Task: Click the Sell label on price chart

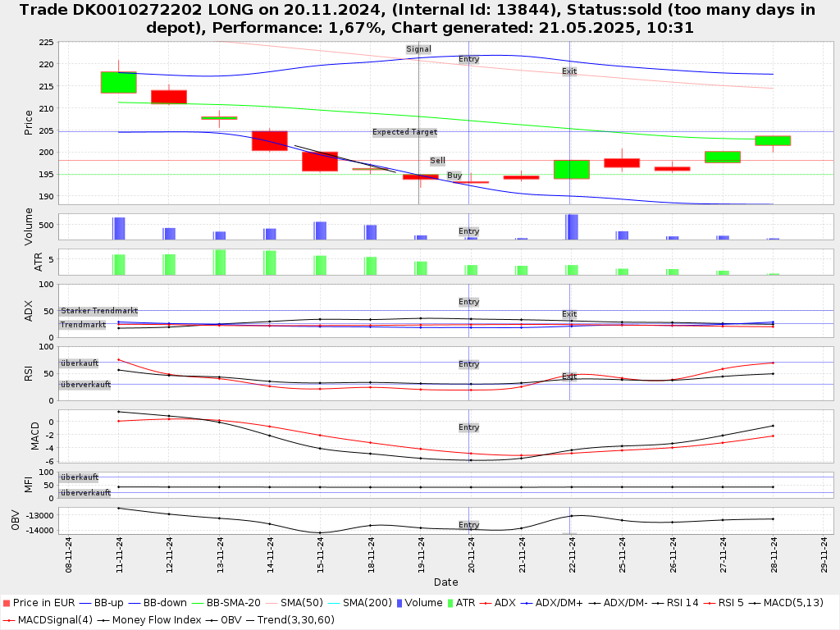Action: 438,161
